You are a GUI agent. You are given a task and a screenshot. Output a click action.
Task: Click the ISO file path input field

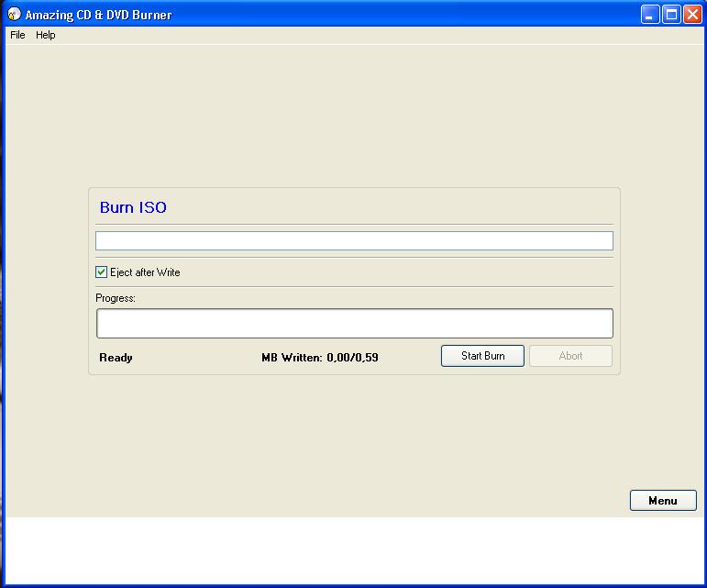[x=354, y=240]
